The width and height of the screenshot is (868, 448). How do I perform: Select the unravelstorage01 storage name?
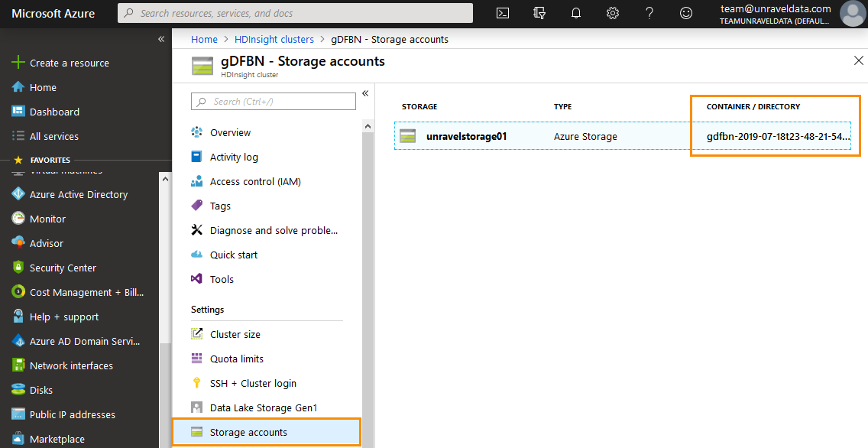pyautogui.click(x=467, y=136)
